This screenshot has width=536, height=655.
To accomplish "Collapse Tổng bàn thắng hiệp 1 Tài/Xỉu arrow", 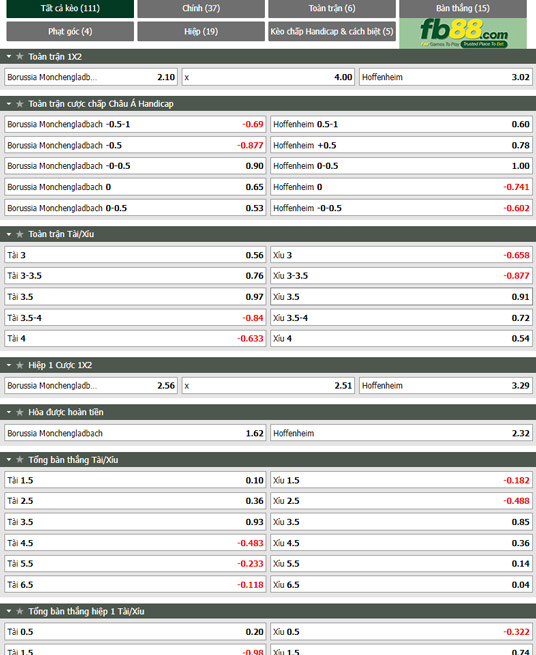I will (x=9, y=611).
